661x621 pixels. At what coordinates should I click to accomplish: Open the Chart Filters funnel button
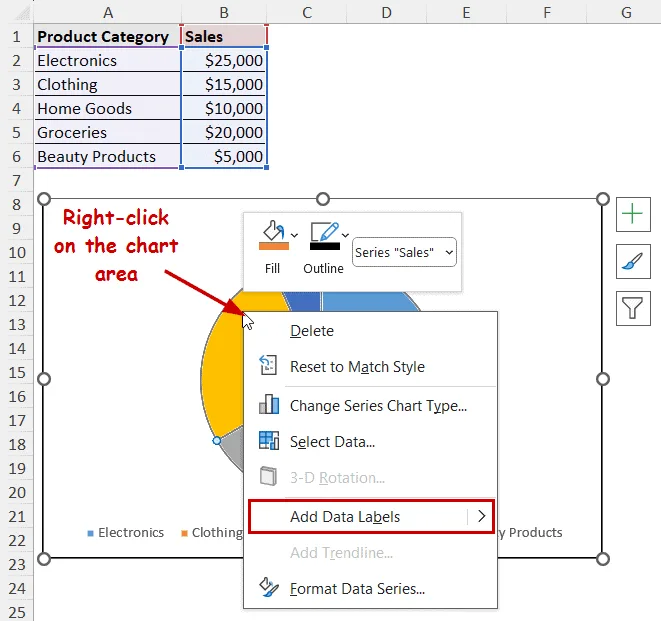[633, 308]
